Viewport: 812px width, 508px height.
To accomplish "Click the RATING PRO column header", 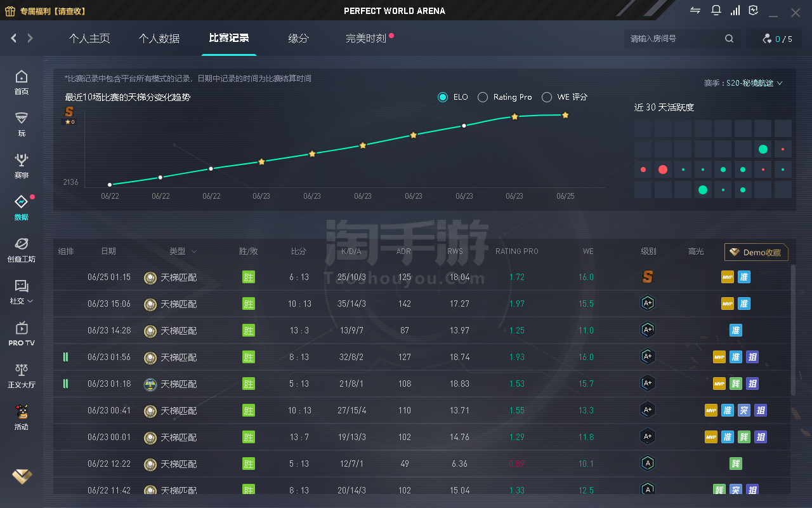I will 517,251.
